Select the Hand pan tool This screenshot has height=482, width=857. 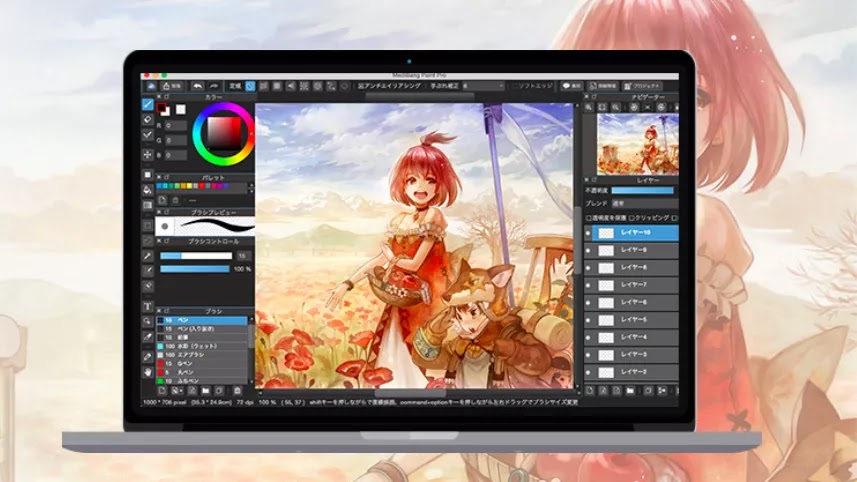click(x=148, y=372)
